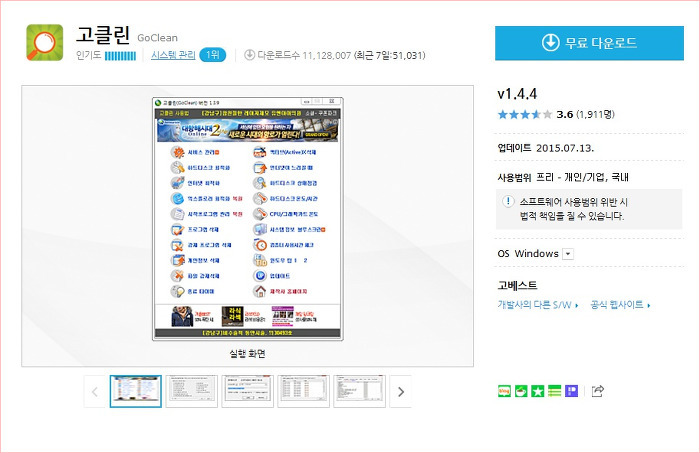Select the fourth screenshot thumbnail
Image resolution: width=700 pixels, height=453 pixels.
click(304, 391)
